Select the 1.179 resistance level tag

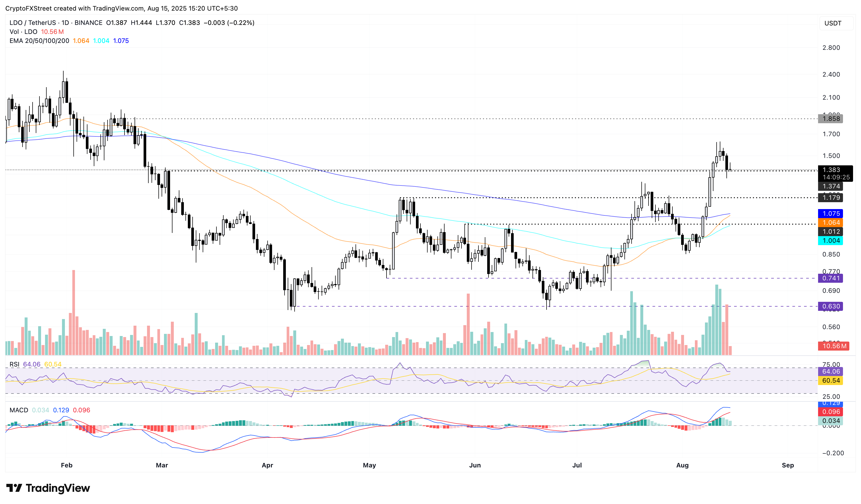pyautogui.click(x=830, y=197)
